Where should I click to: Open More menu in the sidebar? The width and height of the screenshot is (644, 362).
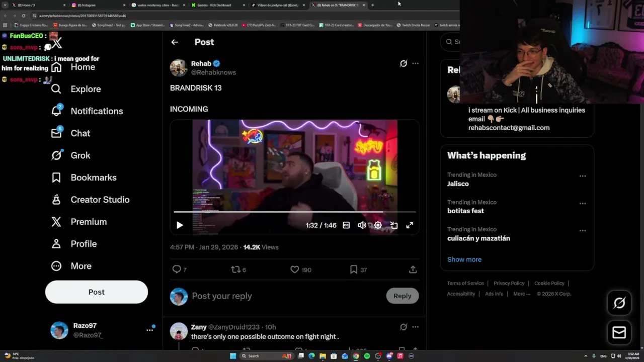pyautogui.click(x=71, y=266)
